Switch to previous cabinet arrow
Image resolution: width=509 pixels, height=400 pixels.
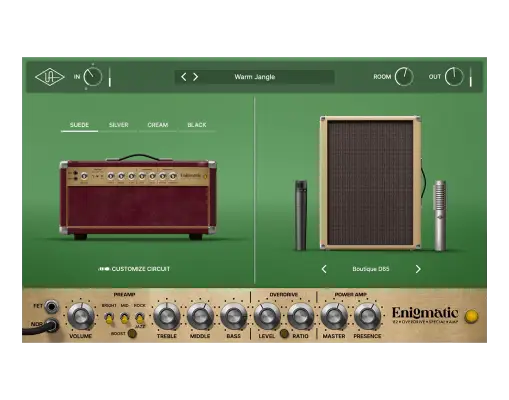pos(324,269)
